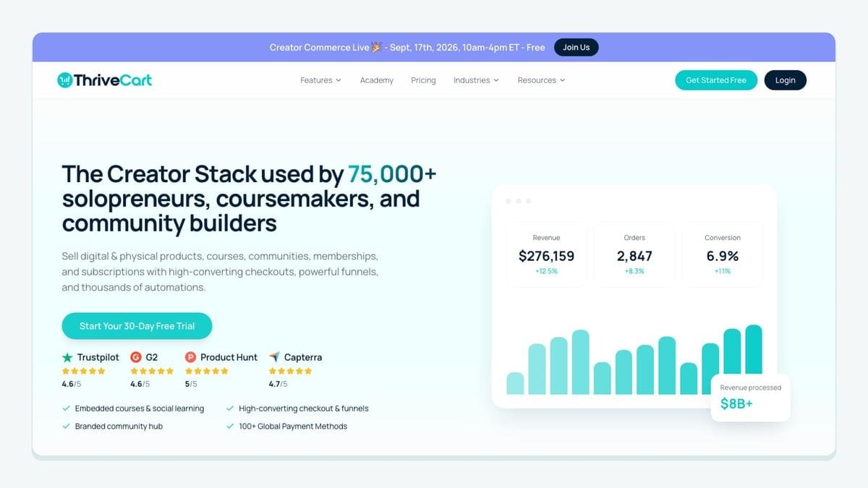This screenshot has height=488, width=868.
Task: Click the Revenue processed $8B+ card
Action: (x=750, y=398)
